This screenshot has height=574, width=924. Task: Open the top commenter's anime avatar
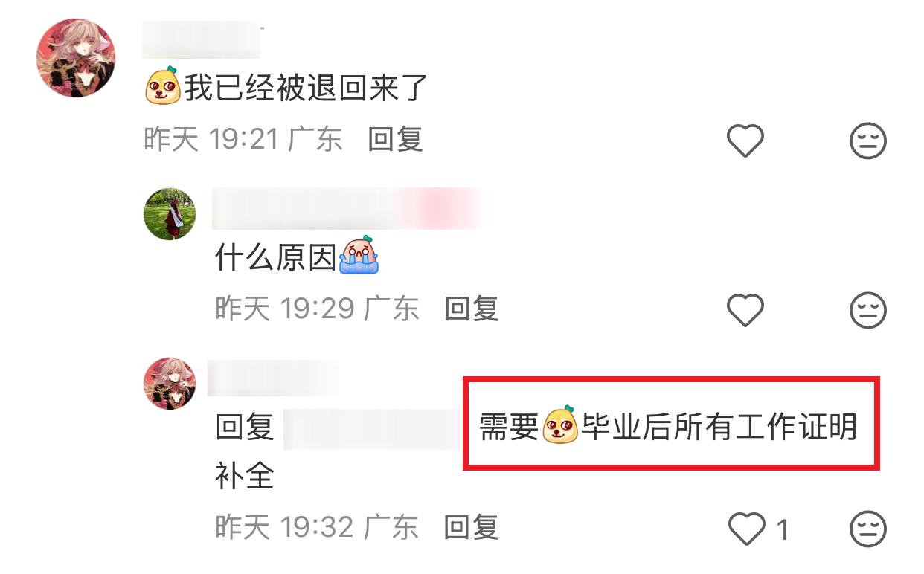click(x=76, y=58)
